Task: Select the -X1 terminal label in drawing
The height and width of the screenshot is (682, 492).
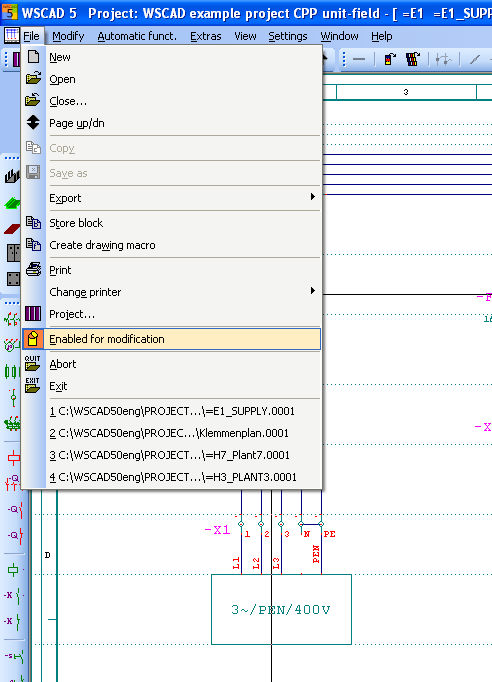Action: pos(217,530)
